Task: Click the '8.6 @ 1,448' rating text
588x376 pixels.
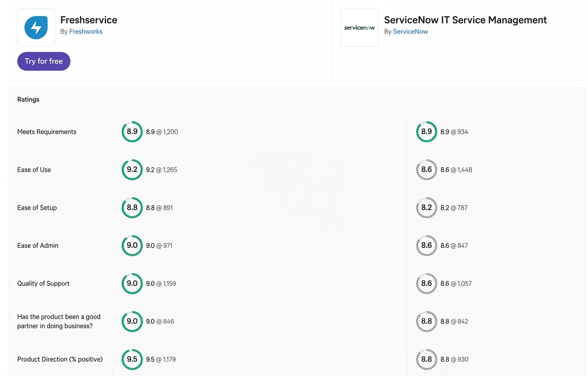Action: click(456, 170)
